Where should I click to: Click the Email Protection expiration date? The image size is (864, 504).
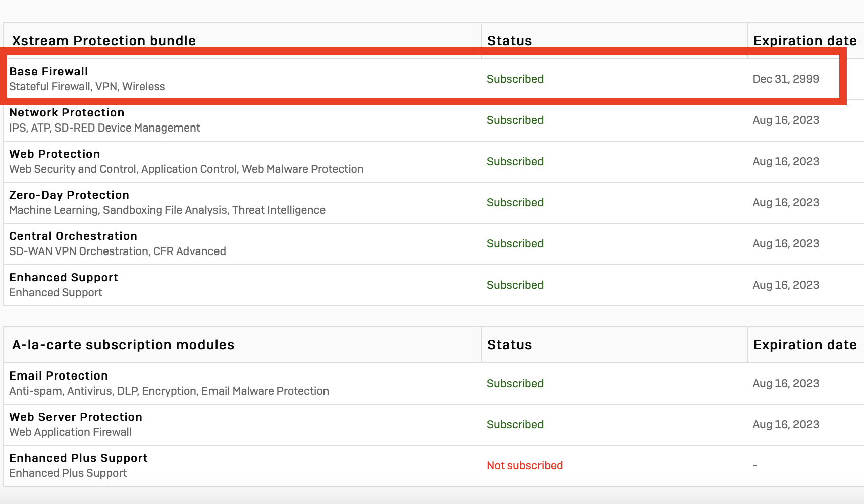[786, 383]
